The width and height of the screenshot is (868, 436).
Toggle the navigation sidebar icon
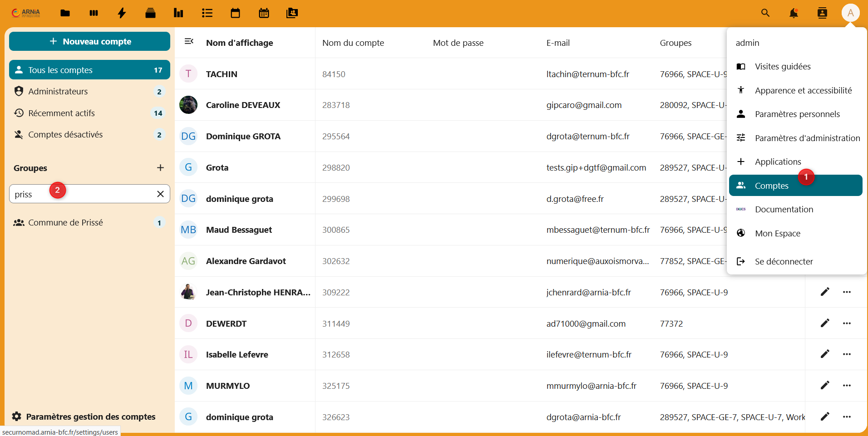click(x=189, y=42)
